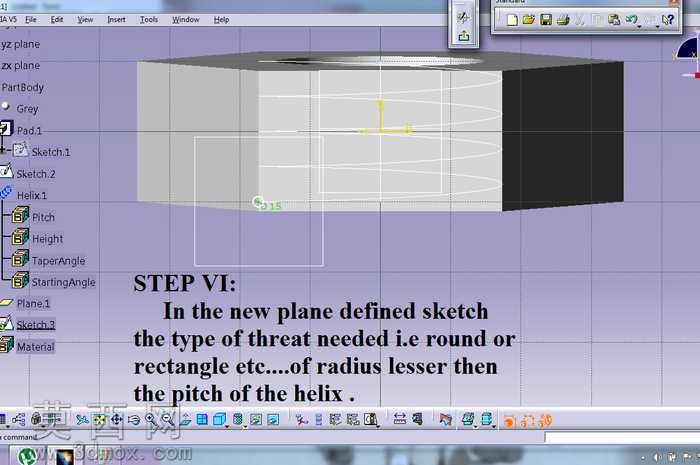Open the view mode dropdown arrow beside cylinder
Image resolution: width=700 pixels, height=465 pixels.
[246, 427]
